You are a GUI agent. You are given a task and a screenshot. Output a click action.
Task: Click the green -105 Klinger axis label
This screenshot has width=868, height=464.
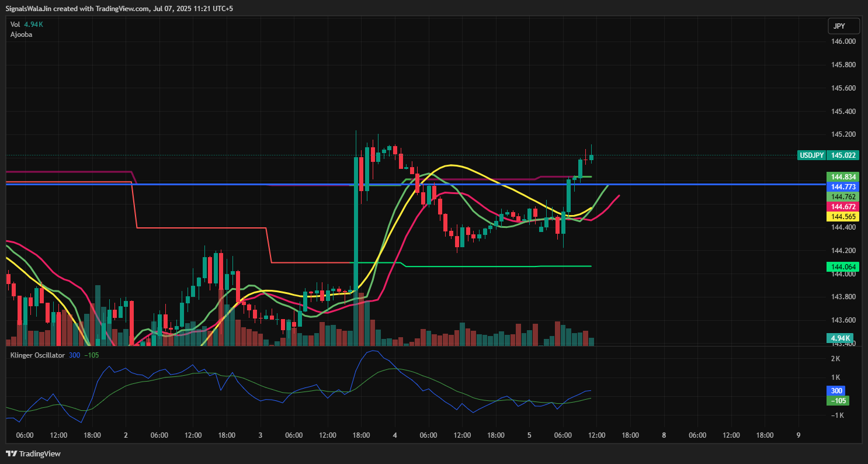(838, 400)
